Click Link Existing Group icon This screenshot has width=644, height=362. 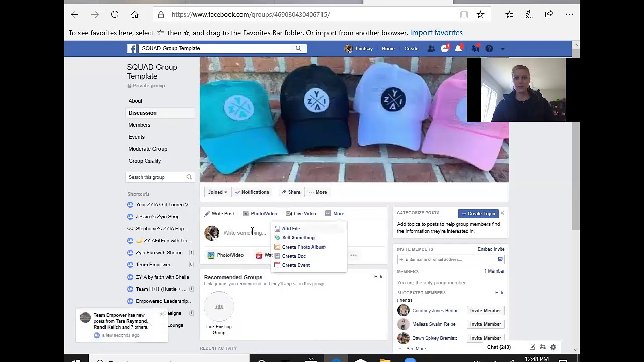click(x=219, y=307)
